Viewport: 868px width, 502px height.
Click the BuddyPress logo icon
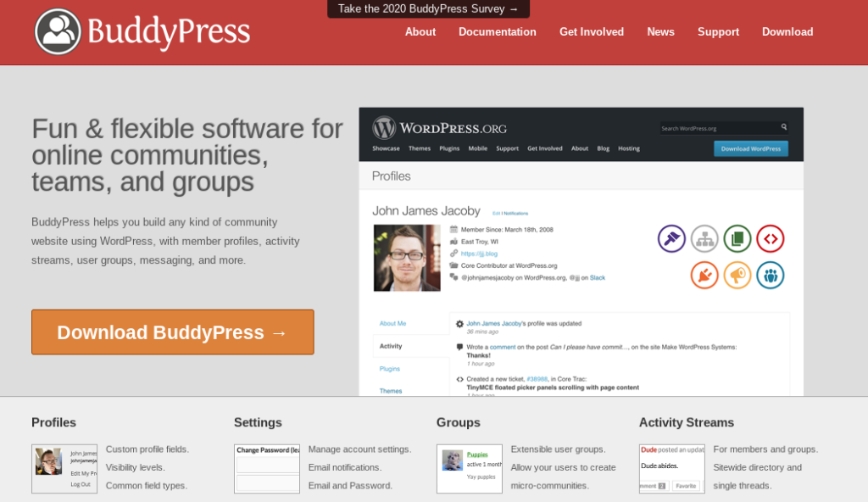58,31
